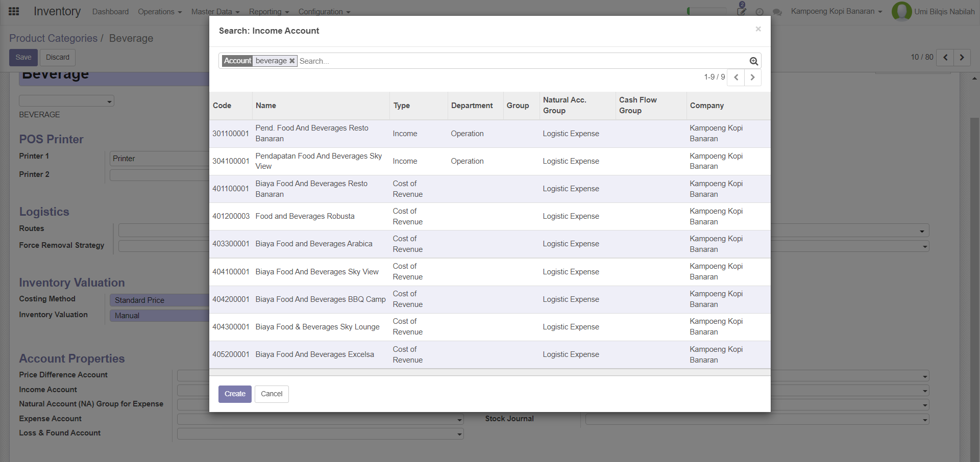The image size is (980, 462).
Task: Remove the beverage filter tag
Action: pyautogui.click(x=292, y=61)
